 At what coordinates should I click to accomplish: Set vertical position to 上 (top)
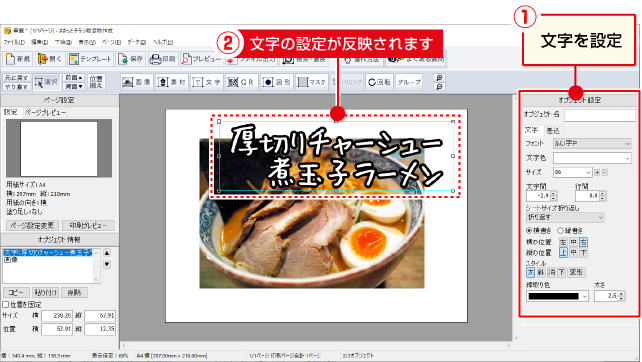tap(563, 253)
